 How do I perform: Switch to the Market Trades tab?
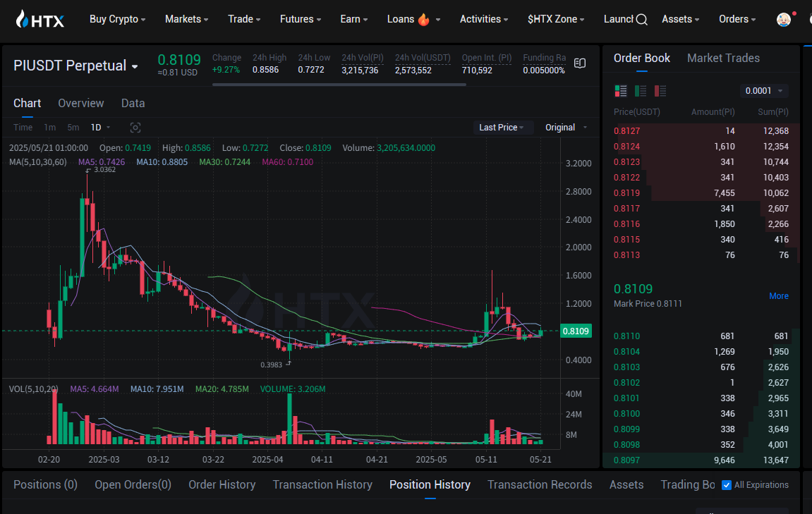[723, 58]
